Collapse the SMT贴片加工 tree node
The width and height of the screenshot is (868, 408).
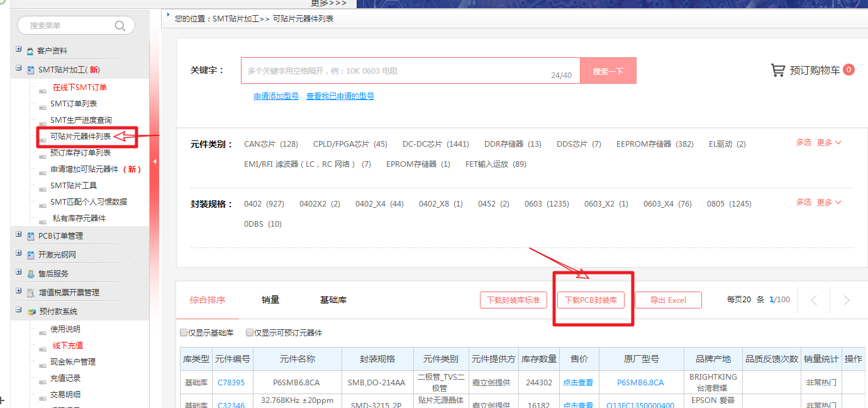click(19, 69)
